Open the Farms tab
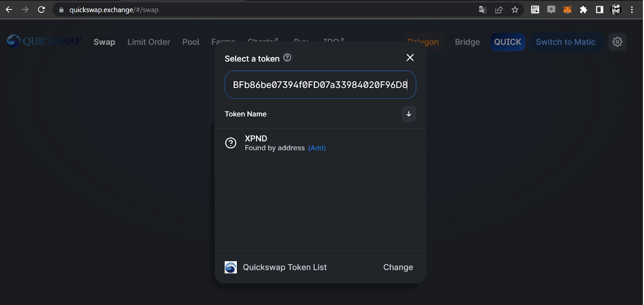This screenshot has width=644, height=305. [223, 41]
